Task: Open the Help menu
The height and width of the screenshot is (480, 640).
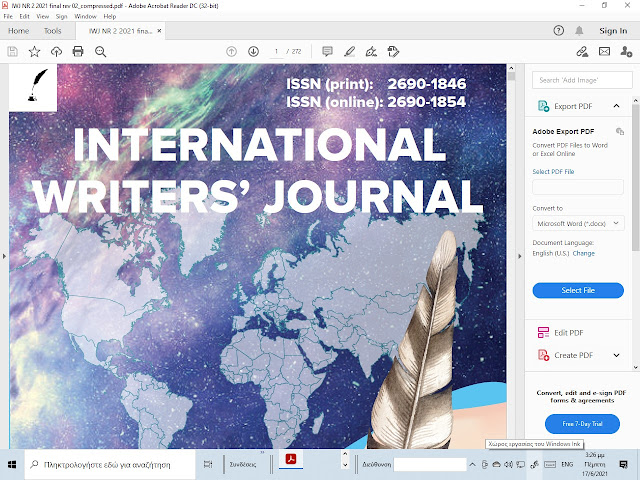Action: [x=110, y=16]
